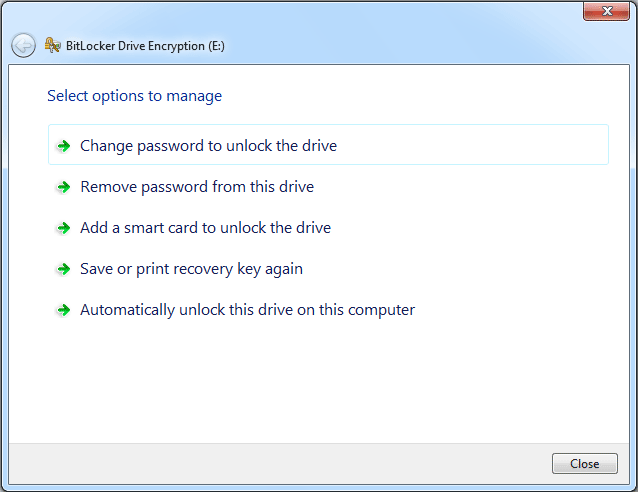Image resolution: width=638 pixels, height=492 pixels.
Task: Open "Add a smart card to unlock the drive"
Action: (205, 228)
